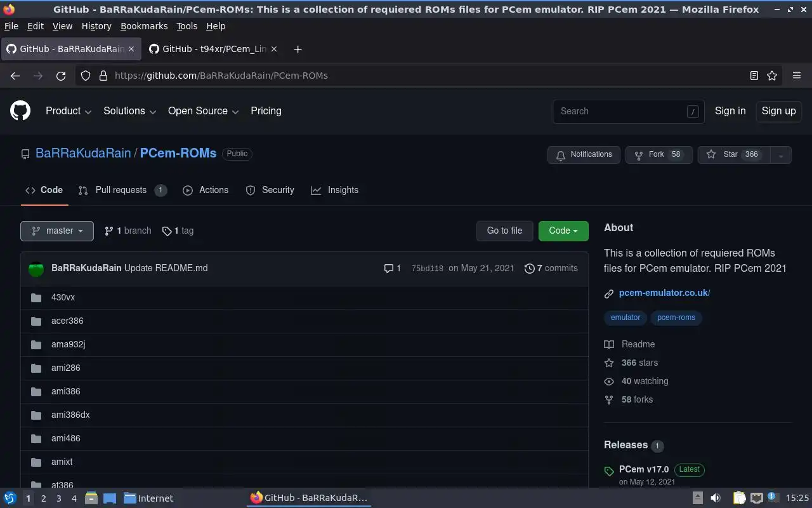Open the start menu icon on the taskbar
This screenshot has height=508, width=812.
click(10, 498)
